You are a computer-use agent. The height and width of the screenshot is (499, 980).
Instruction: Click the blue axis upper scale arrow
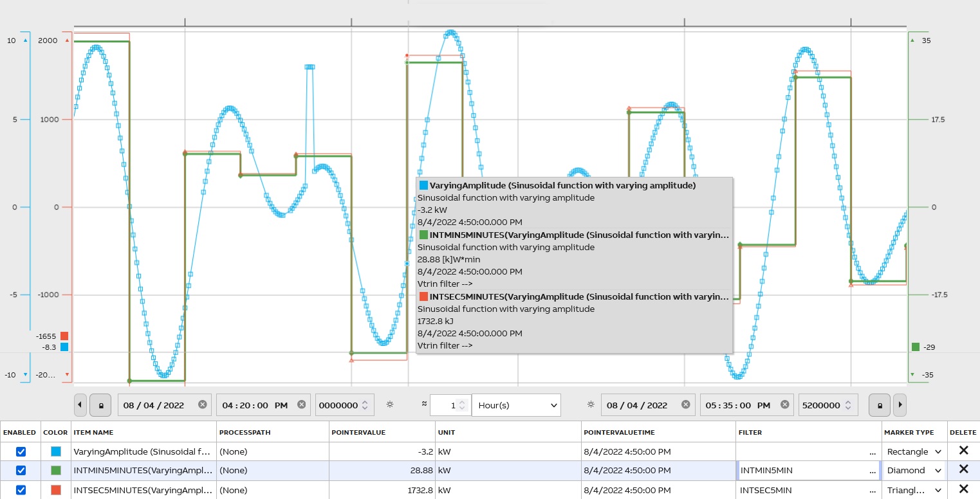tap(26, 40)
